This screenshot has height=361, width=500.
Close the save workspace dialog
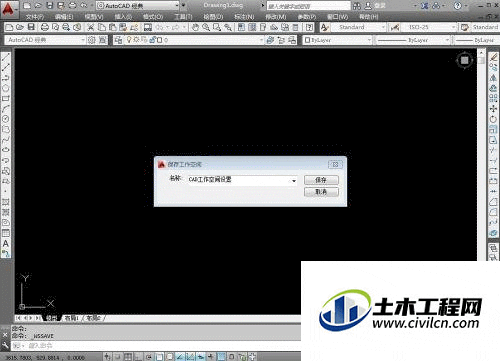(335, 164)
